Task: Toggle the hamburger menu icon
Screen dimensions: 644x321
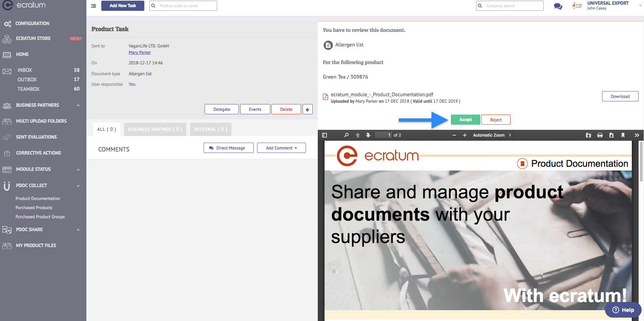Action: pyautogui.click(x=94, y=6)
